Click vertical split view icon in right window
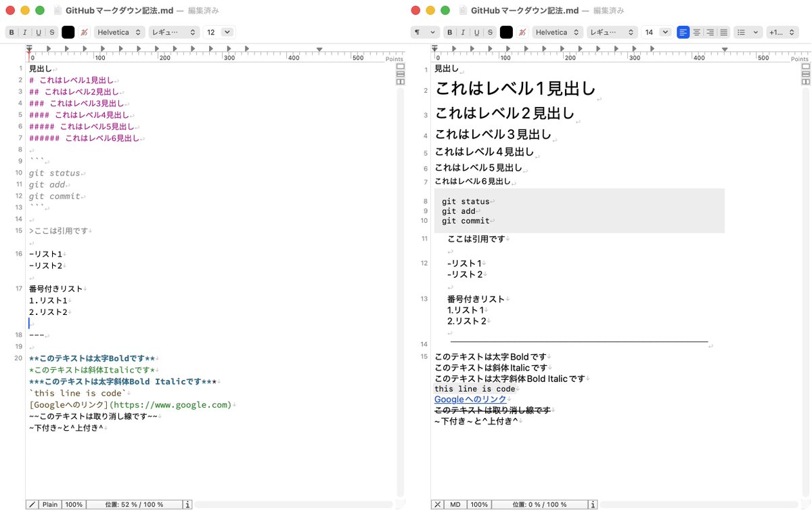 click(805, 81)
